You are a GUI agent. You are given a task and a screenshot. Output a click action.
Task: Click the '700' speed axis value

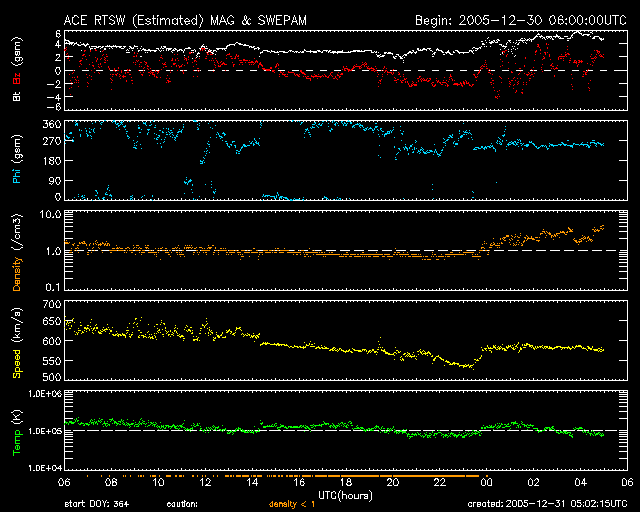pos(52,304)
